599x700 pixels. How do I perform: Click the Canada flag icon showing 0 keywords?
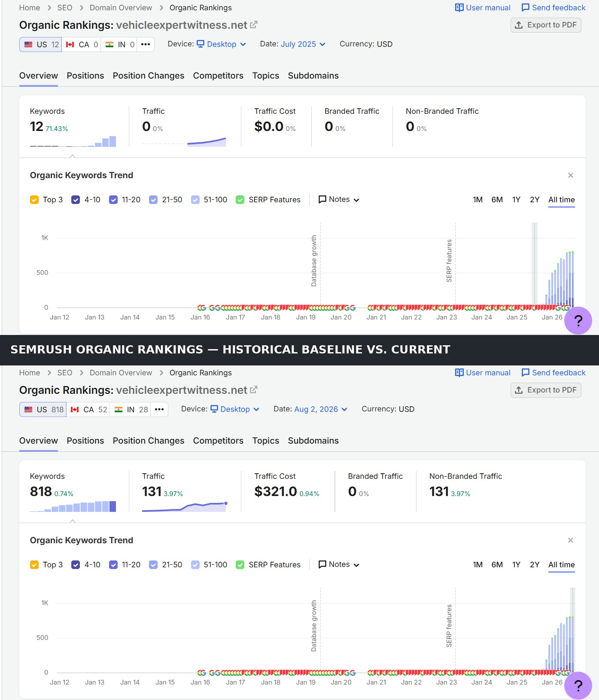[x=70, y=44]
